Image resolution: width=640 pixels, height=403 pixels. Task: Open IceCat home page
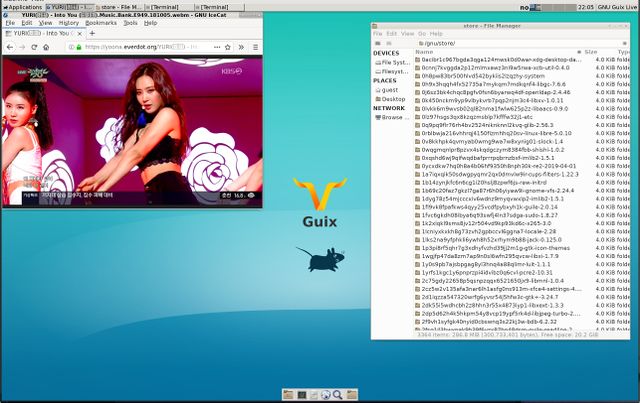46,47
